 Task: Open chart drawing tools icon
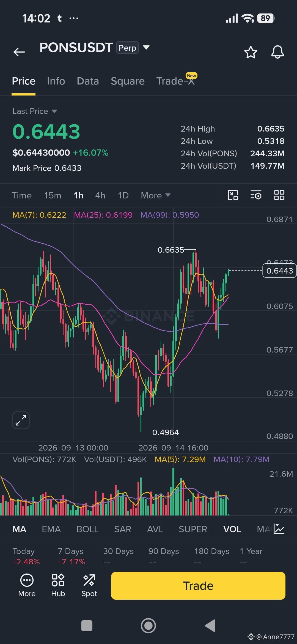233,195
